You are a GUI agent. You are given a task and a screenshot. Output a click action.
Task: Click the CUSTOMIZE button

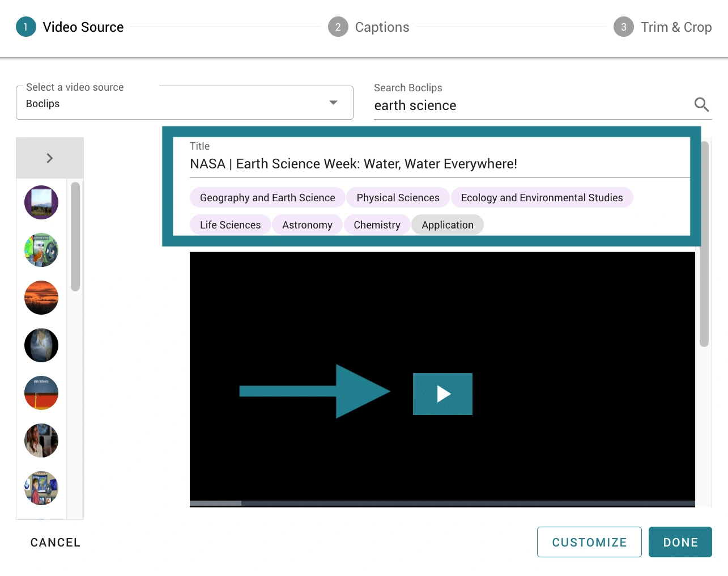589,542
